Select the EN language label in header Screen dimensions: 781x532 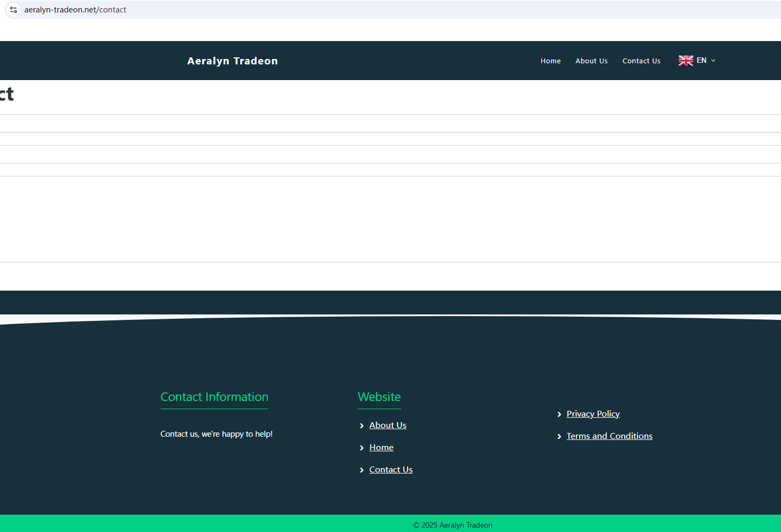701,61
